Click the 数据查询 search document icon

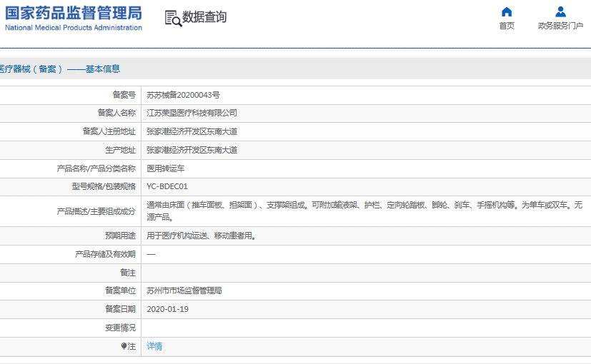(173, 18)
